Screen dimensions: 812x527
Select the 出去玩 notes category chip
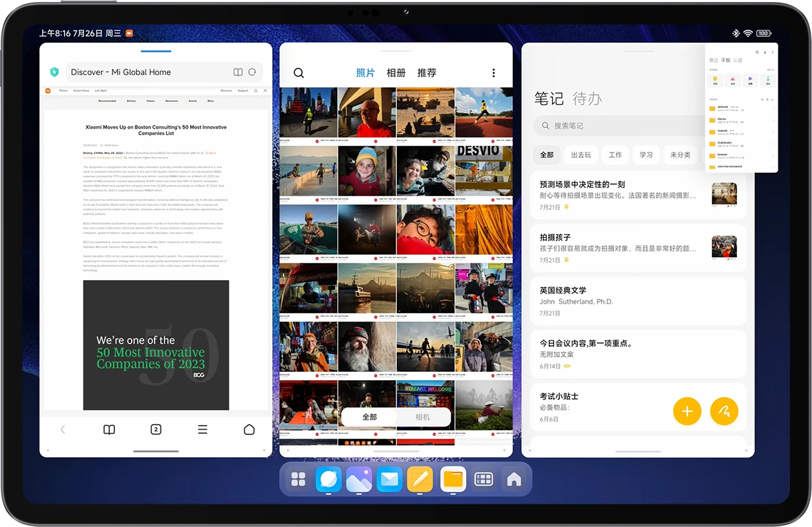point(581,155)
